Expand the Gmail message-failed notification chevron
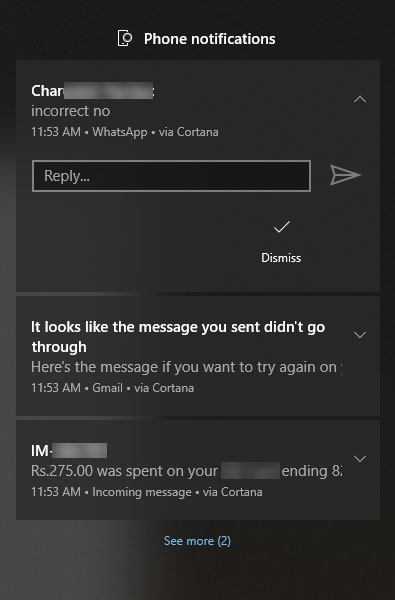This screenshot has width=395, height=600. tap(360, 335)
